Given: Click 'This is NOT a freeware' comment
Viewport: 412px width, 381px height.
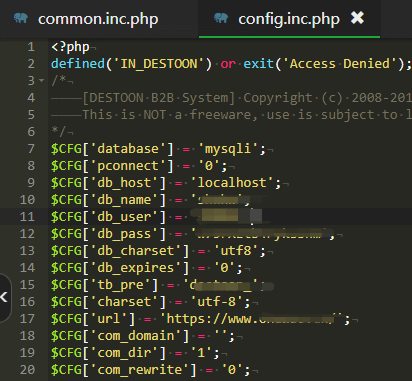Looking at the screenshot, I should 170,115.
